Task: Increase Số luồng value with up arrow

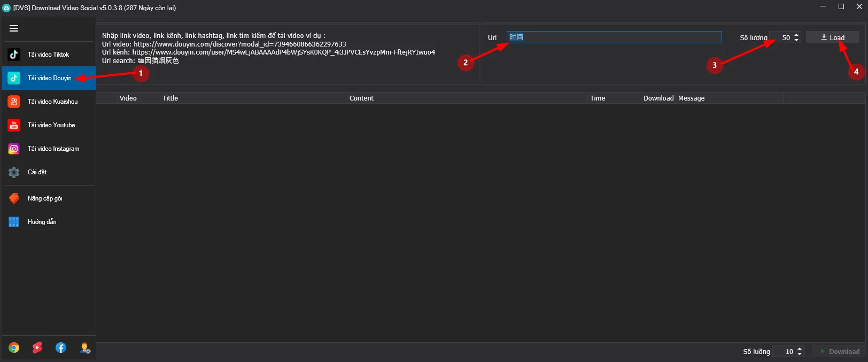Action: (800, 349)
